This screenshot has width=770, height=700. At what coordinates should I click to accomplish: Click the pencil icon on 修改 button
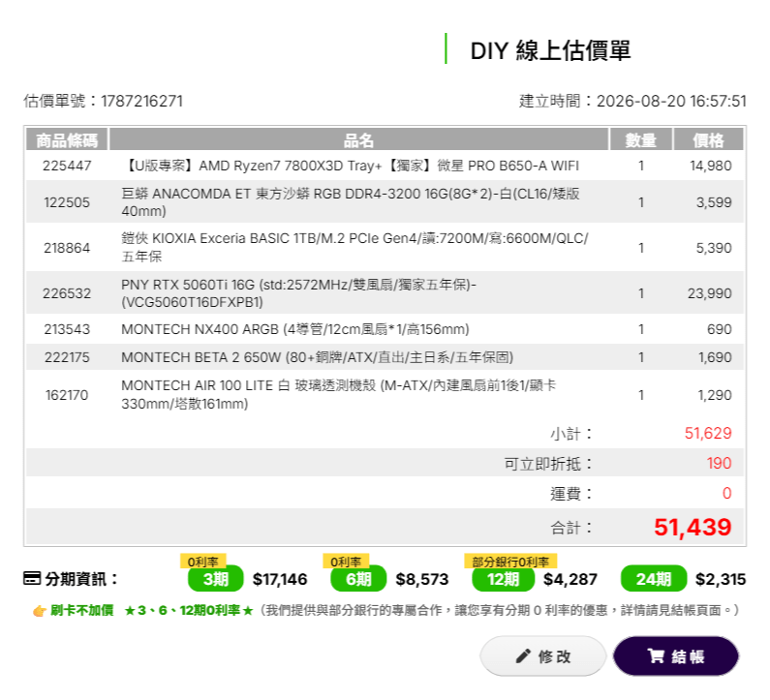523,656
